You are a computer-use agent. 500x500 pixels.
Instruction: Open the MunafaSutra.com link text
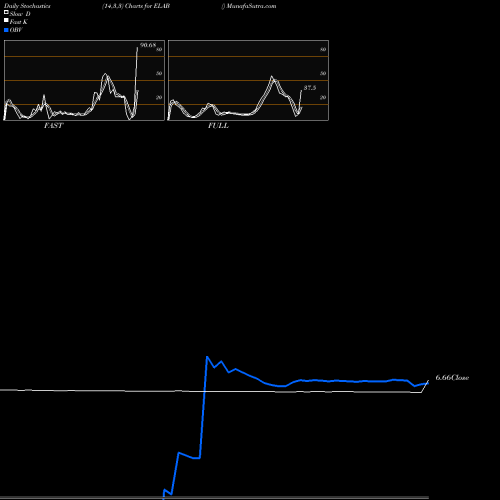coord(251,6)
